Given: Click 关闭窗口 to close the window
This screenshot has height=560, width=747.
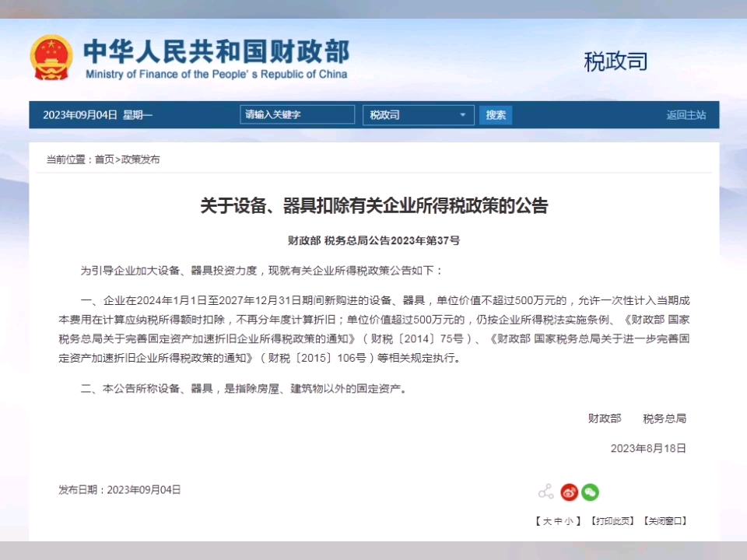Looking at the screenshot, I should click(x=665, y=521).
